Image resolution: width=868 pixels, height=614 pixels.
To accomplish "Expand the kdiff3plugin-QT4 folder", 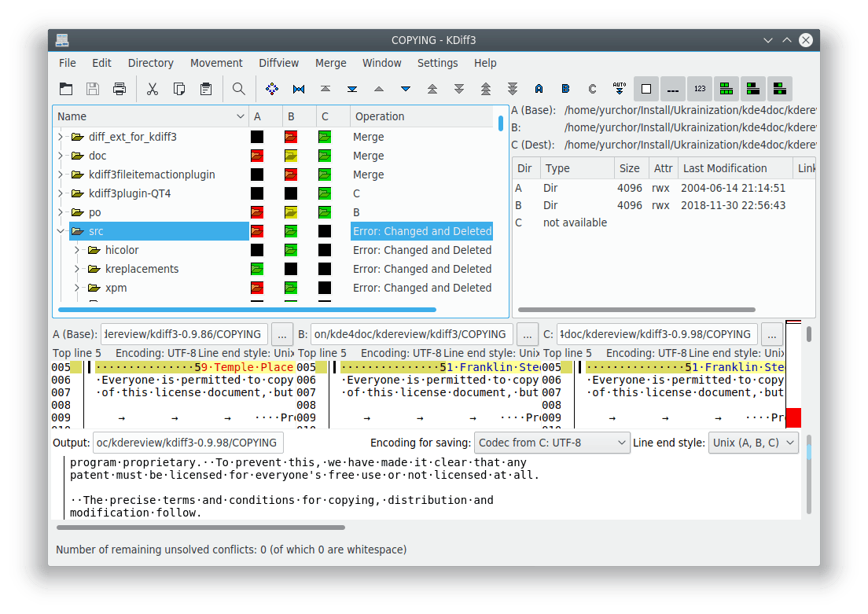I will tap(61, 193).
